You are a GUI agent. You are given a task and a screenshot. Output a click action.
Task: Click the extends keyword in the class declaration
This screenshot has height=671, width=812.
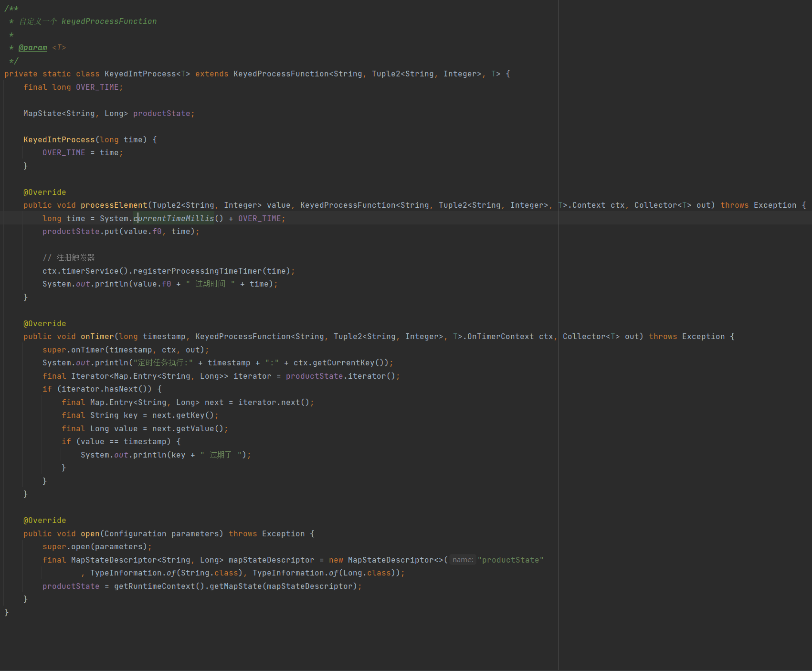(x=212, y=74)
